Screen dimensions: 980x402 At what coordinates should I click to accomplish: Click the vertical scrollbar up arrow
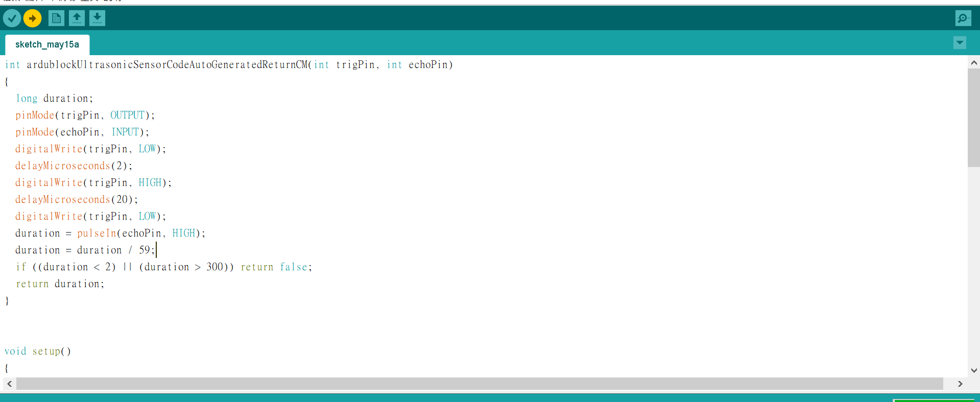point(974,63)
